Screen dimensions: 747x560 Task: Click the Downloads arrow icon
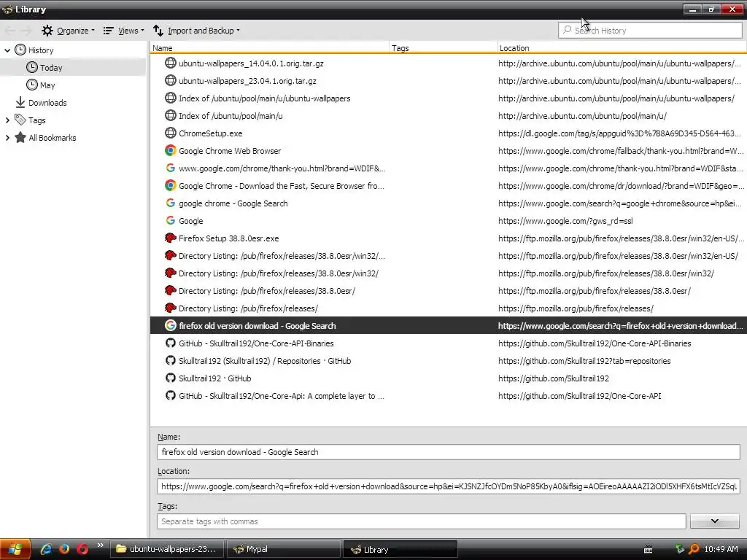click(x=20, y=102)
